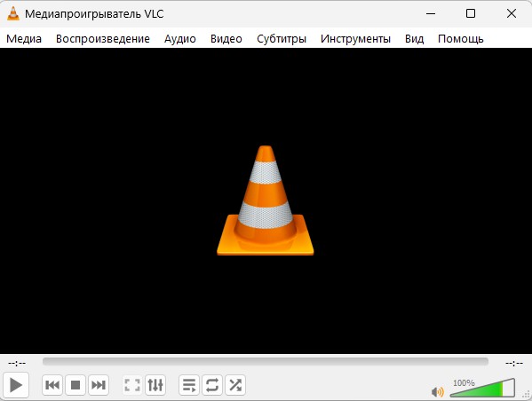The height and width of the screenshot is (401, 532).
Task: Show the playlist panel
Action: click(x=189, y=385)
